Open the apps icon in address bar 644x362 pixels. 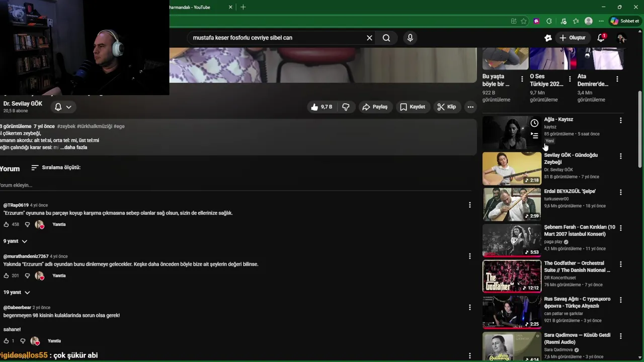[513, 21]
